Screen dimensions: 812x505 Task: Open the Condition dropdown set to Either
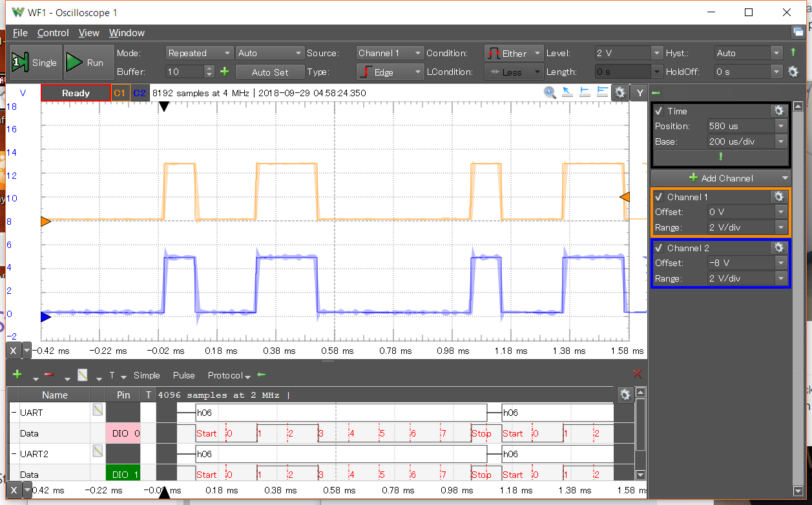(x=514, y=53)
